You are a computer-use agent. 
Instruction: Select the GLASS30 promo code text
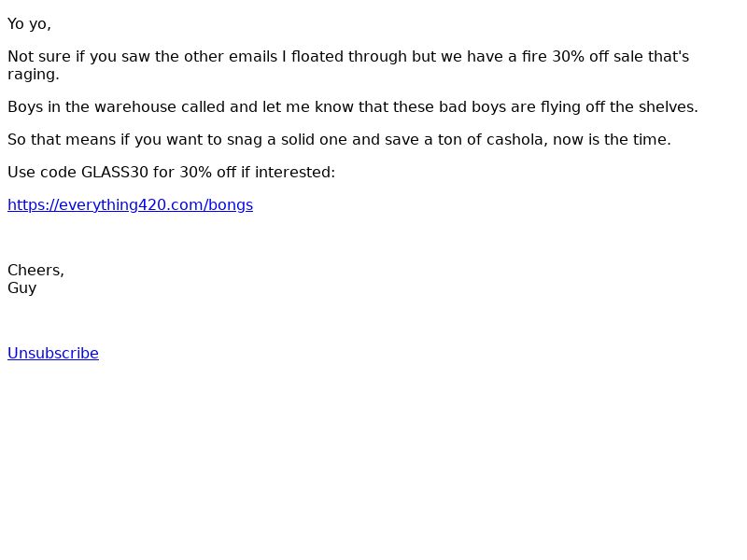point(115,173)
